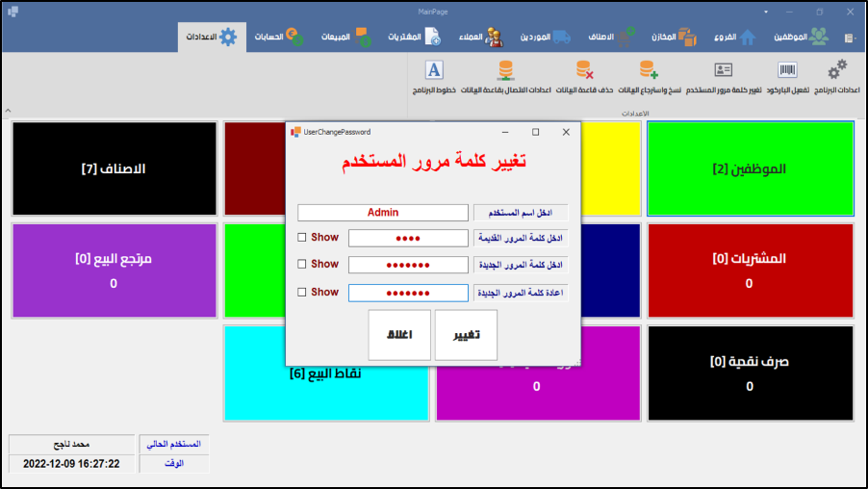Open the title bar dropdown arrow
The height and width of the screenshot is (489, 868).
(766, 12)
